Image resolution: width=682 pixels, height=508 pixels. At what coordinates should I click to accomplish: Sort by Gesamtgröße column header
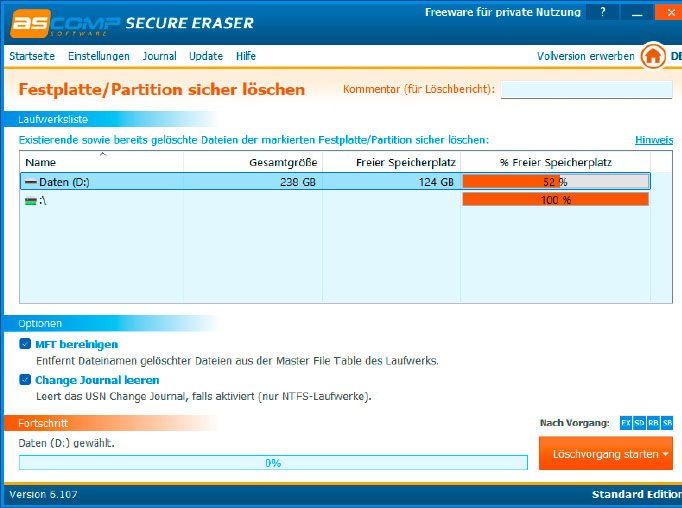(x=253, y=162)
